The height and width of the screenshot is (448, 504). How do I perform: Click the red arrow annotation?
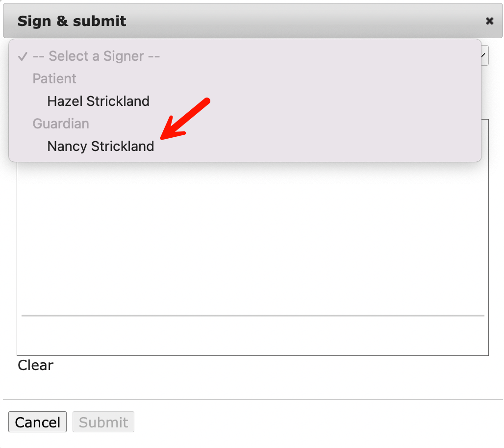186,119
